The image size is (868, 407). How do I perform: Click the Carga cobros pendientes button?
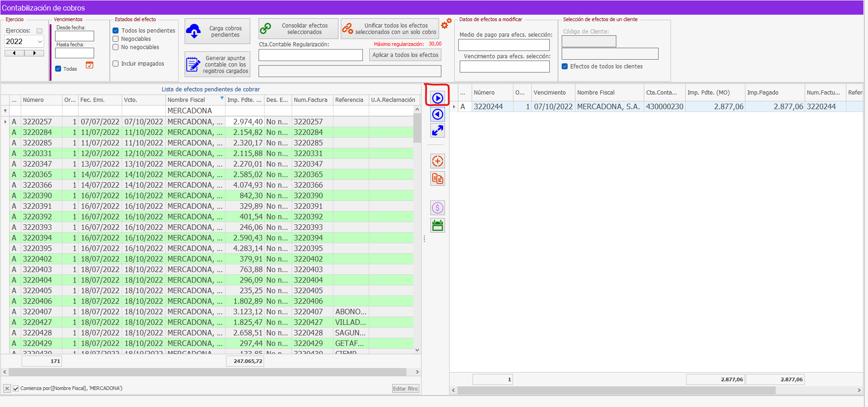tap(217, 31)
